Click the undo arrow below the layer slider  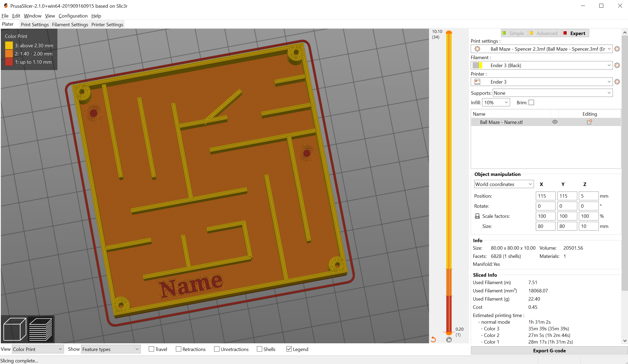coord(433,339)
